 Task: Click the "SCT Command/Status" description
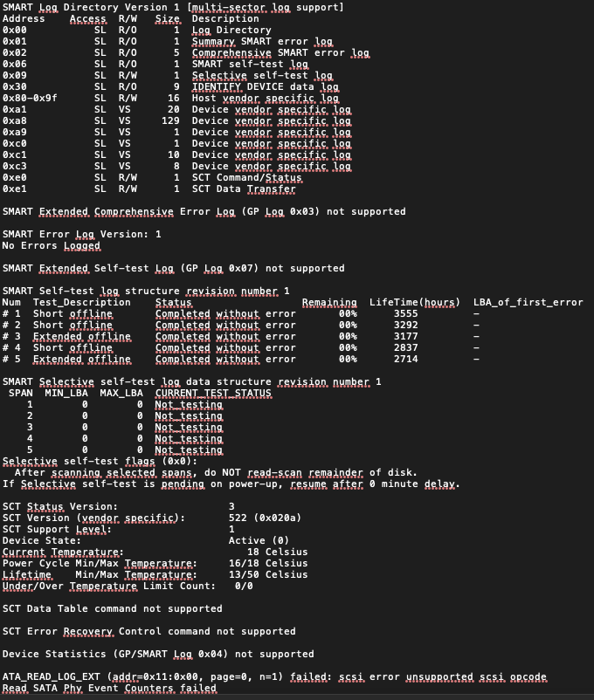coord(246,177)
